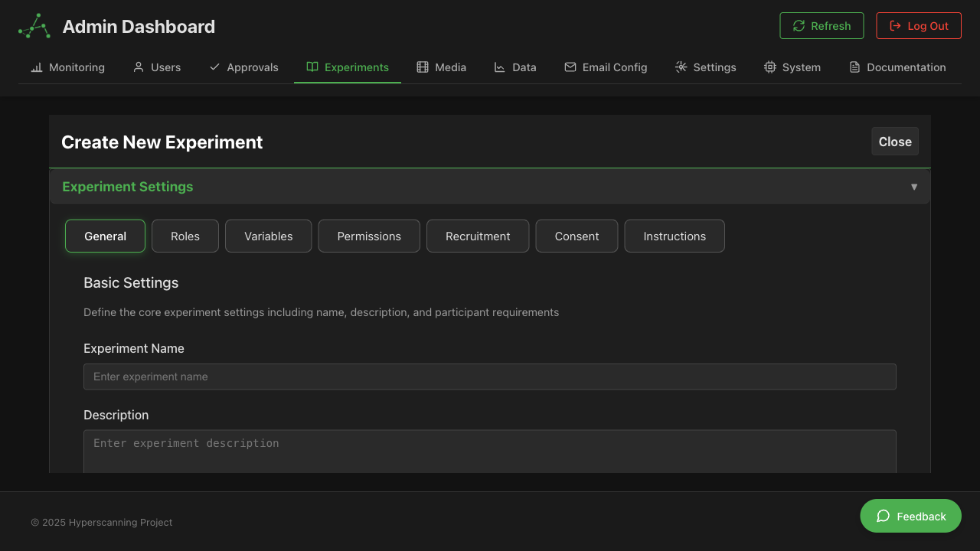The width and height of the screenshot is (980, 551).
Task: Switch to the Consent tab
Action: pyautogui.click(x=577, y=236)
